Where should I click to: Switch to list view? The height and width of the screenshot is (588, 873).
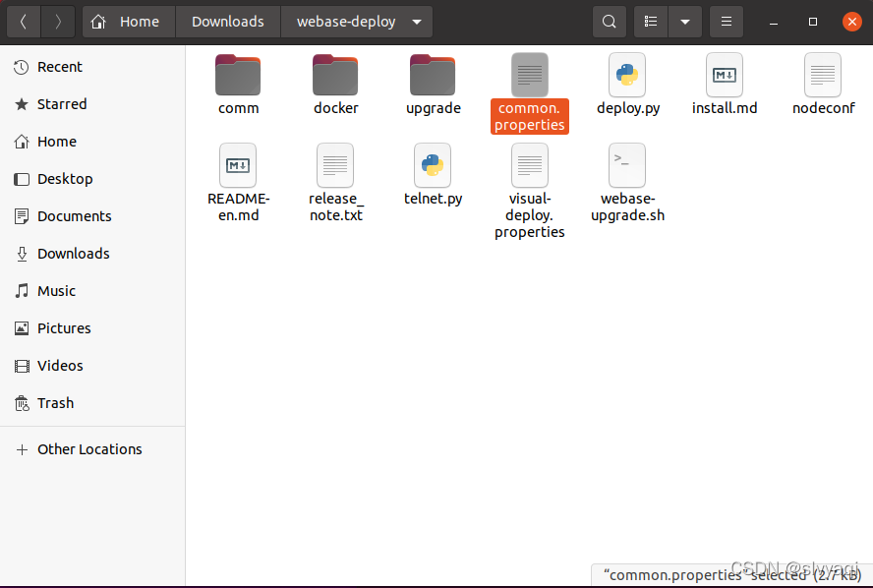pos(650,21)
